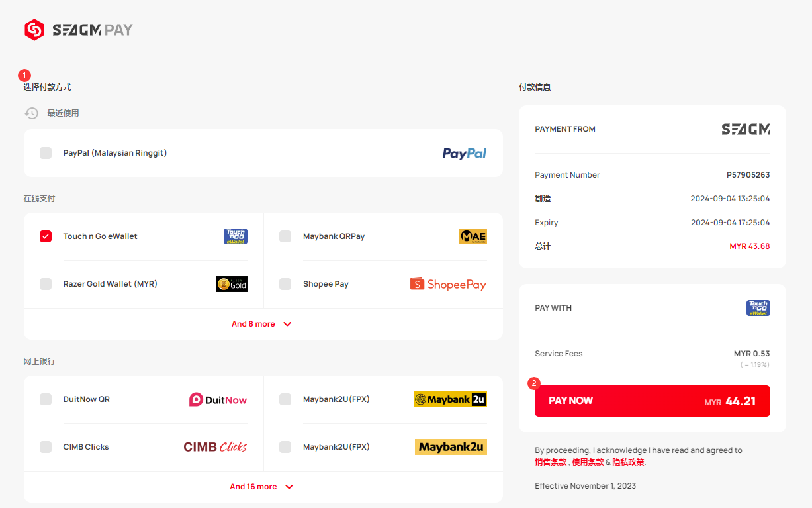Viewport: 812px width, 508px height.
Task: Click created time 2024-09-04 13:25:04
Action: (x=730, y=199)
